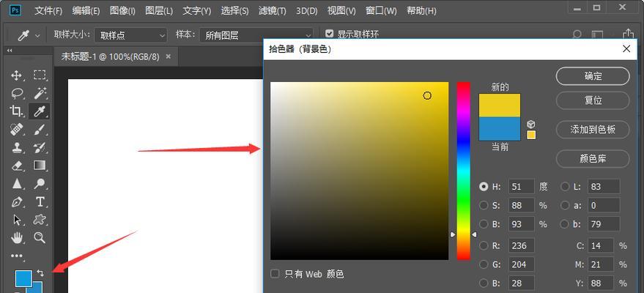644x293 pixels.
Task: Open the 样本 dropdown showing 所有图层
Action: pyautogui.click(x=256, y=35)
